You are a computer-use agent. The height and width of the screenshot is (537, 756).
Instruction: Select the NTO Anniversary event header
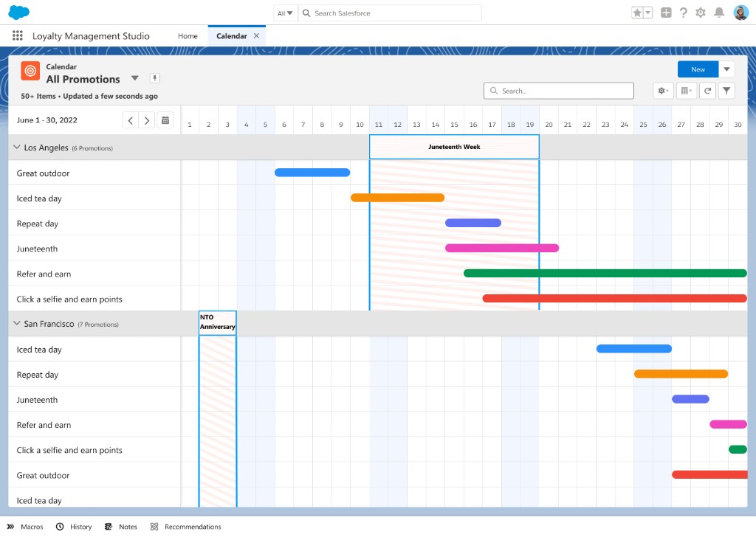[x=218, y=322]
